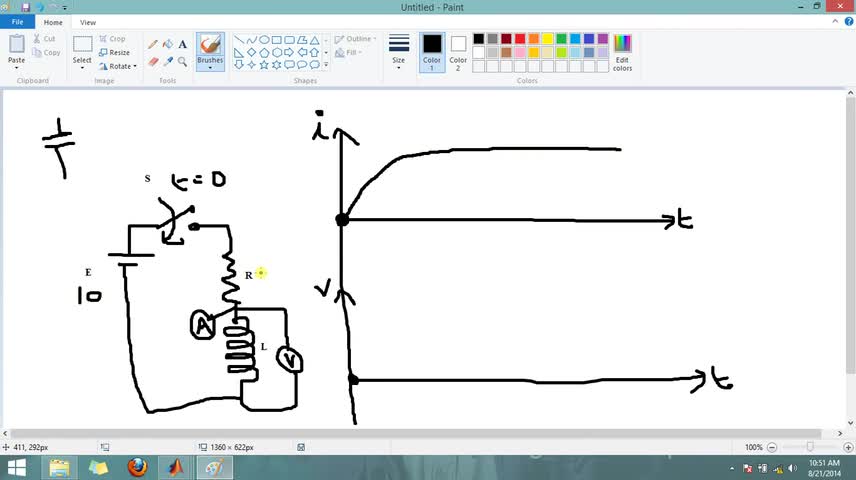Select the Color picker eyedropper tool
The height and width of the screenshot is (480, 856).
168,62
